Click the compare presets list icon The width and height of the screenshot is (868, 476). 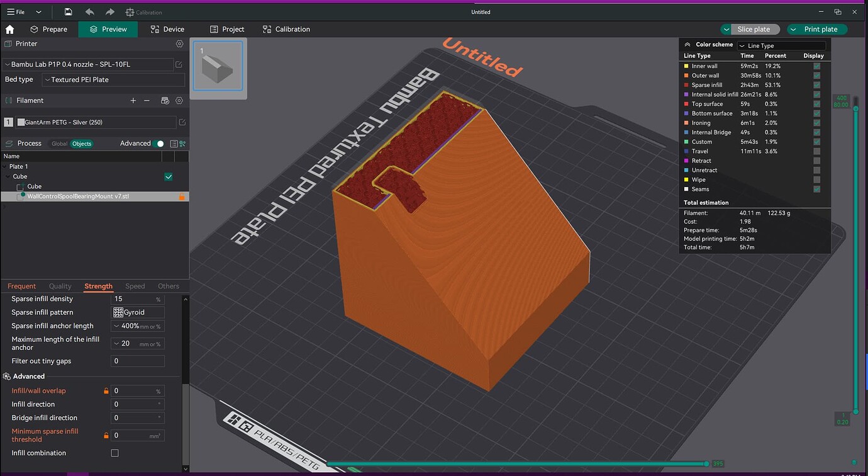pyautogui.click(x=174, y=144)
